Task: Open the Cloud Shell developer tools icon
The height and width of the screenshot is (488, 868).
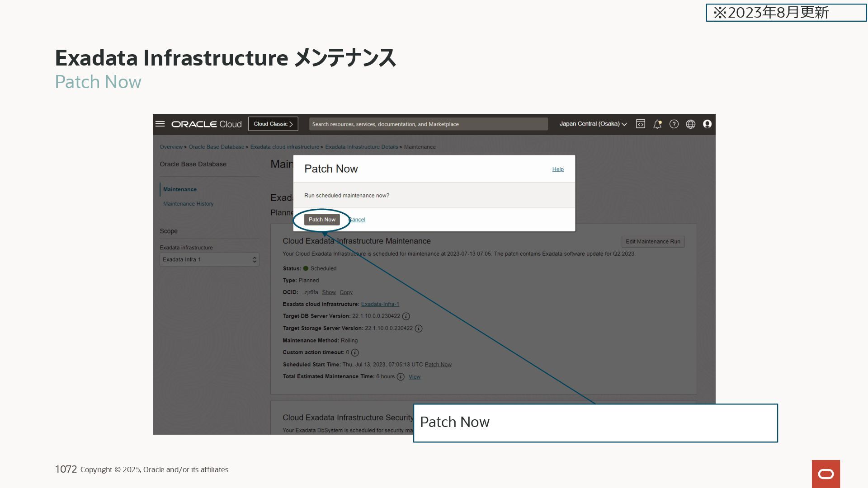Action: (x=640, y=124)
